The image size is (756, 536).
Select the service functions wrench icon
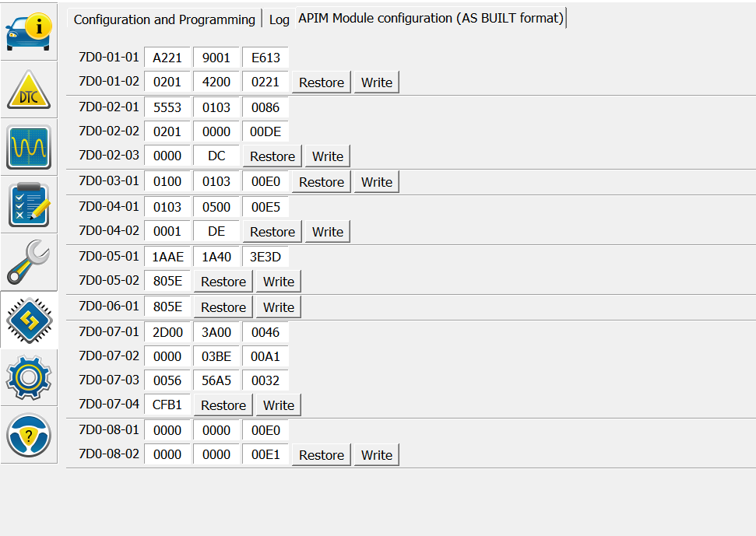point(28,262)
